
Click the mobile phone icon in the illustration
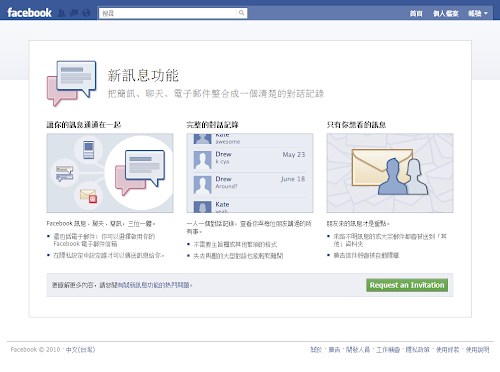point(88,150)
